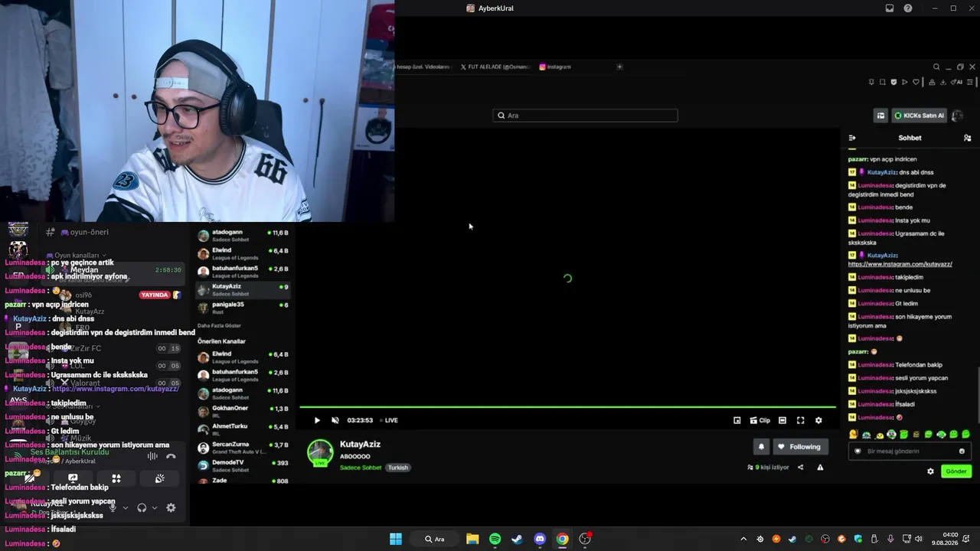Open the KICKs Satın Al button
Viewport: 980px width, 551px height.
920,116
